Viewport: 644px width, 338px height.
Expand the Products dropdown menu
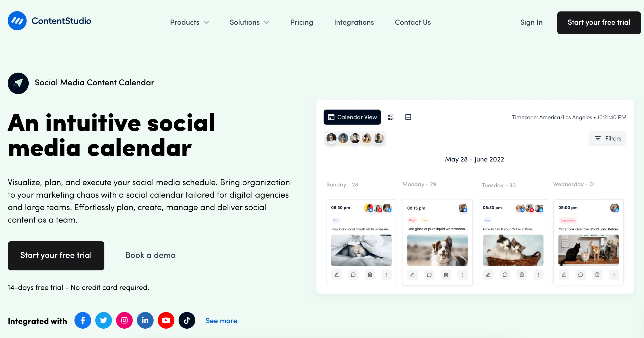click(189, 22)
